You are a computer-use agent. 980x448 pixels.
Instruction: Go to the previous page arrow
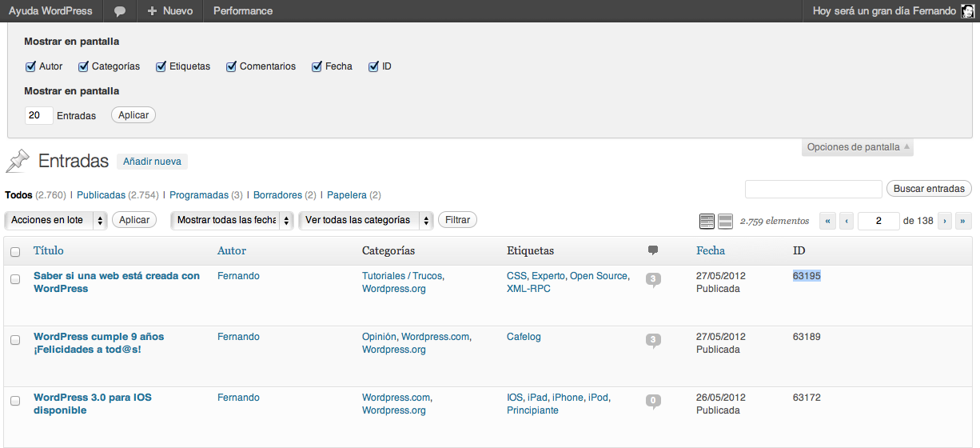(847, 221)
